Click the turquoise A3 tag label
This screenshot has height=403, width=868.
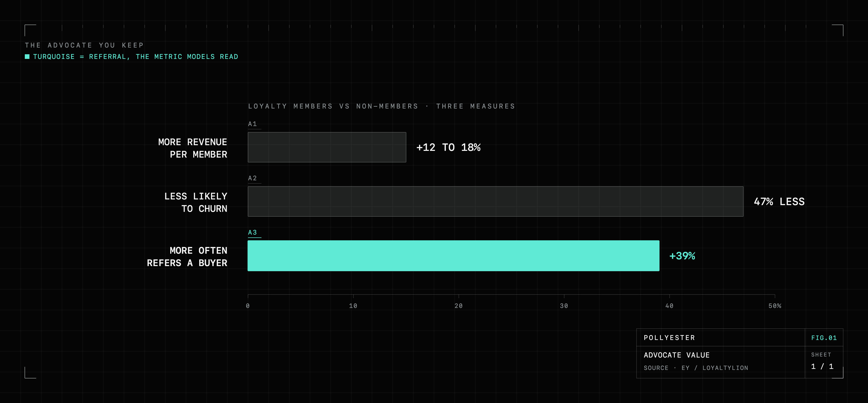coord(253,233)
